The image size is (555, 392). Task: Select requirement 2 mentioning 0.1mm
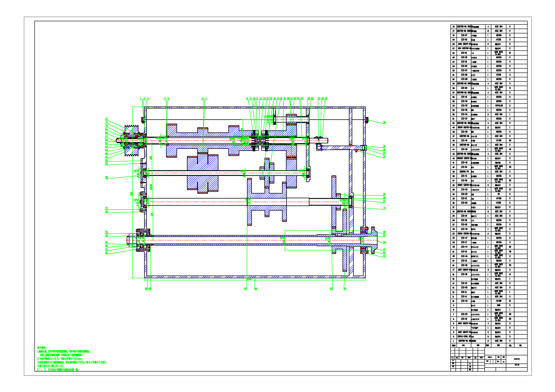(x=59, y=359)
